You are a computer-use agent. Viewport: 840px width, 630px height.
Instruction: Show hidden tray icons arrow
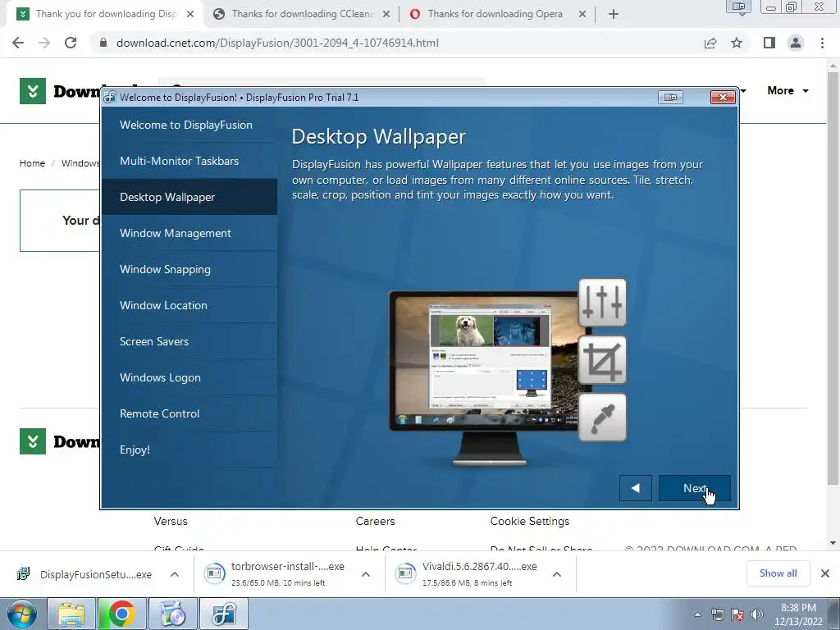click(x=697, y=615)
